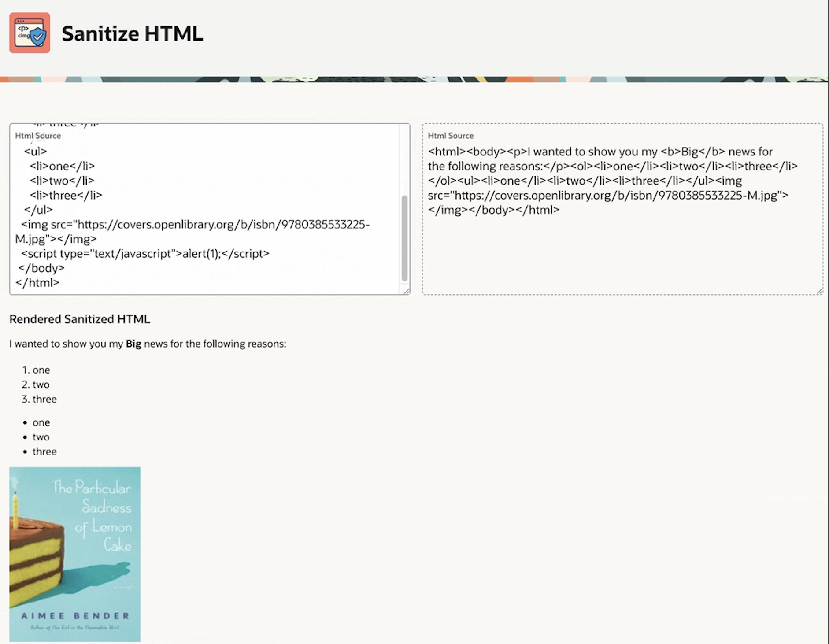Screen dimensions: 829x644
Task: Click the '<li>three</li>' line below '<li>two</li>'
Action: 66,195
